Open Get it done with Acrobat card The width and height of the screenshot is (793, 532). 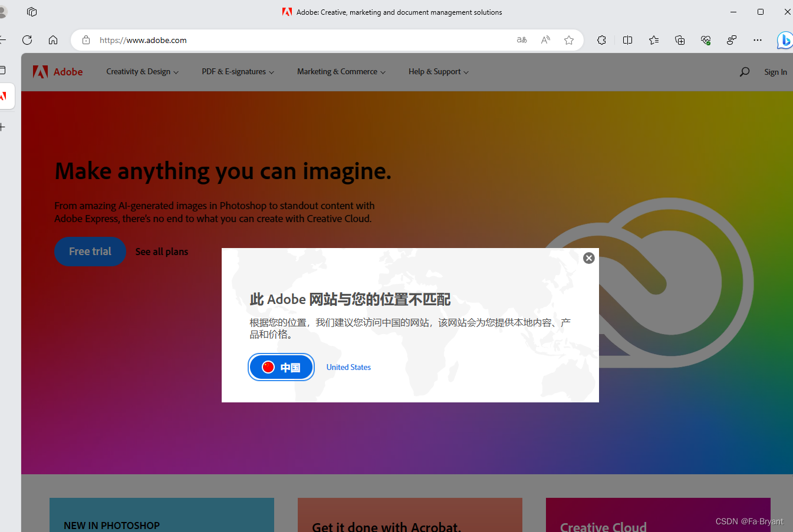[x=410, y=515]
